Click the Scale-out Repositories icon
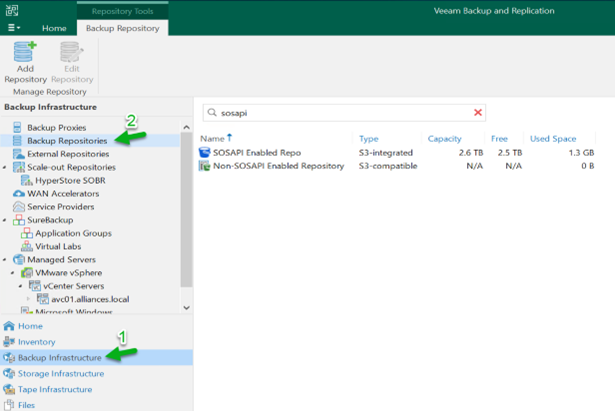 [x=18, y=167]
